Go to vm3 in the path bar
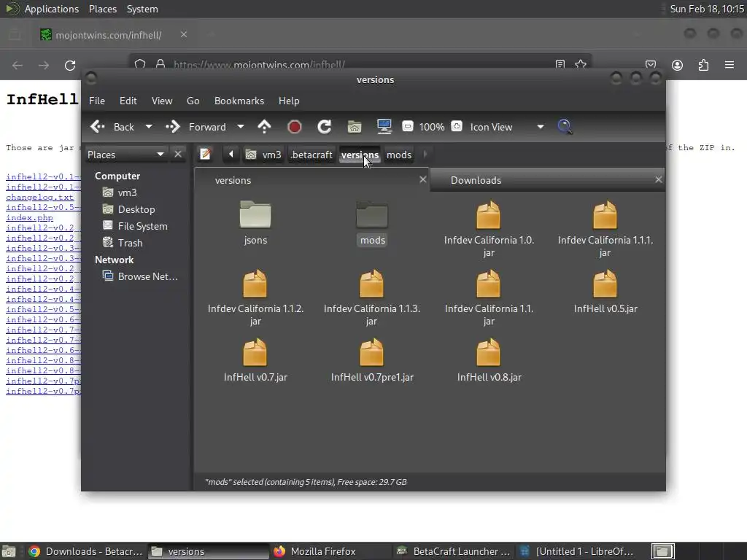 263,155
